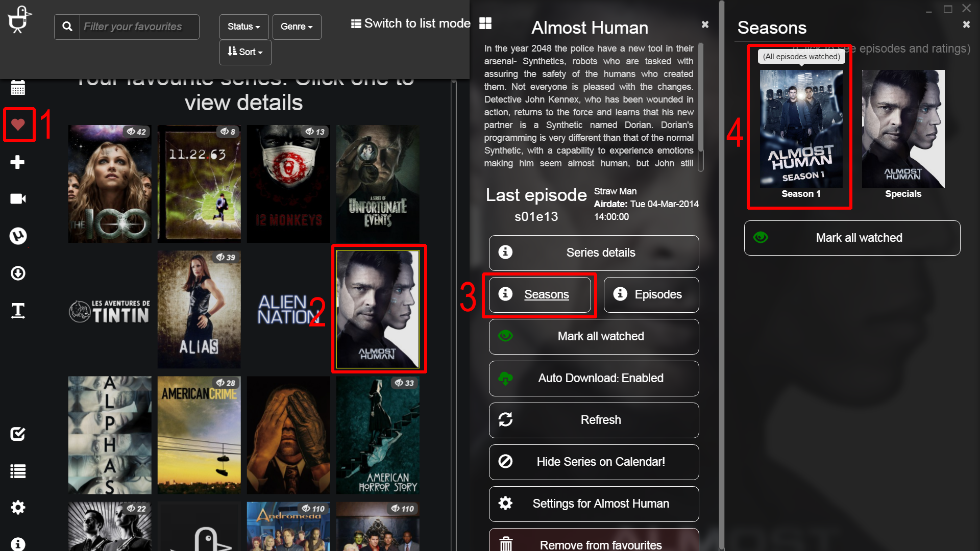The height and width of the screenshot is (551, 980).
Task: Open the Alien Nation poster
Action: (x=288, y=309)
